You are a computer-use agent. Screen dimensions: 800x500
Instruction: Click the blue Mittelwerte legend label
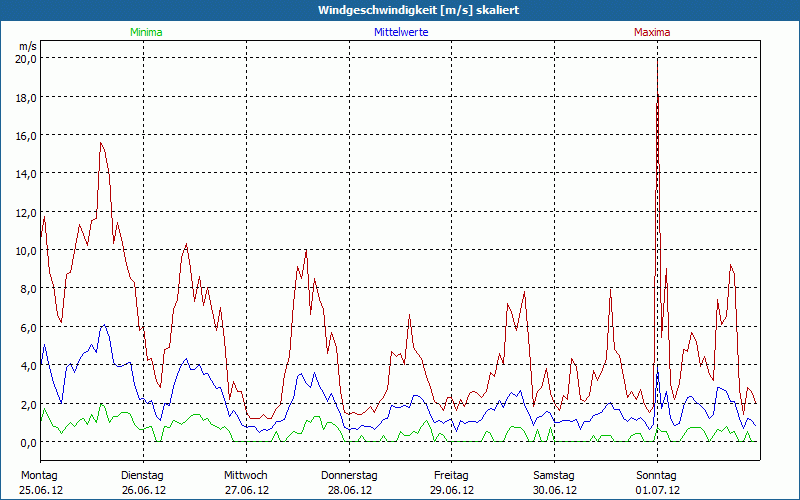tap(401, 32)
